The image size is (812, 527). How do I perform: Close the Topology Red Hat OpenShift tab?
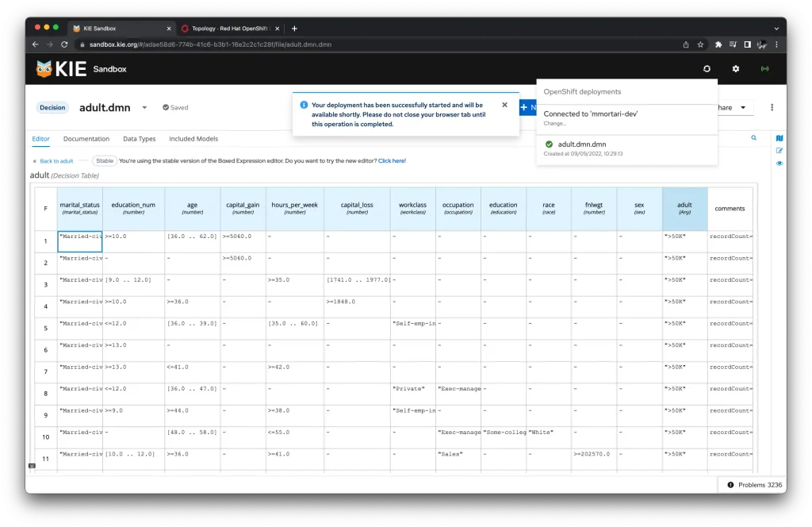tap(277, 29)
